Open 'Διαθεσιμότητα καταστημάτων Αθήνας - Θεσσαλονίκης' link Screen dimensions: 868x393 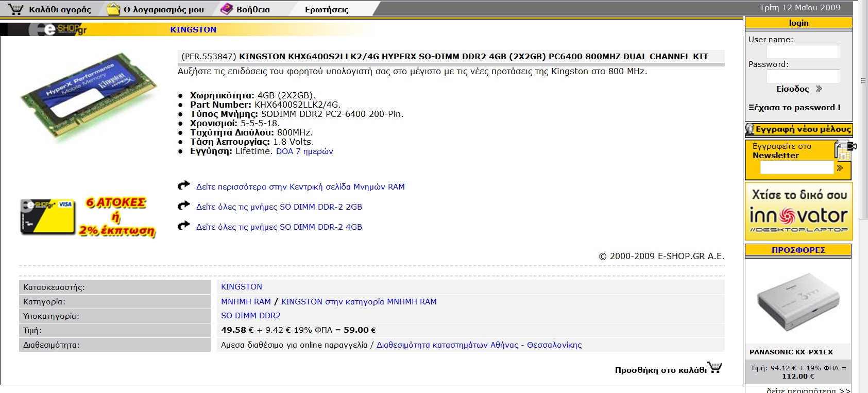coord(479,345)
